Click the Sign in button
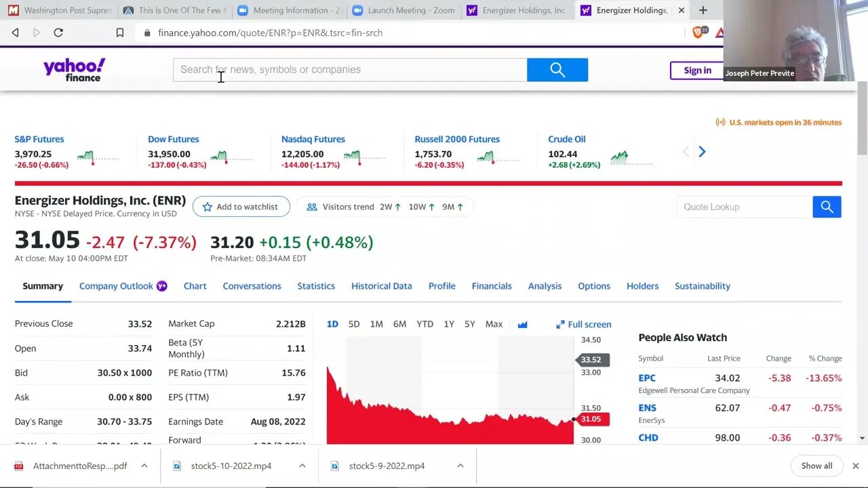Screen dimensions: 868x488 point(697,70)
